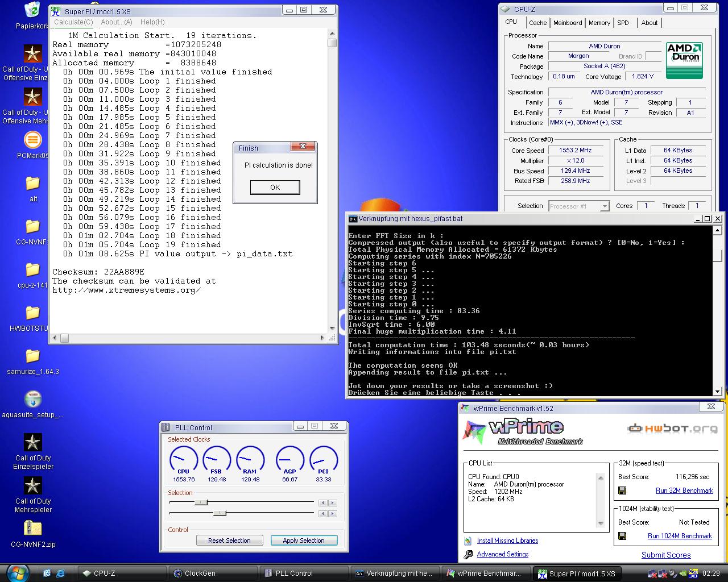Open the About tab in CPU-Z

[650, 23]
